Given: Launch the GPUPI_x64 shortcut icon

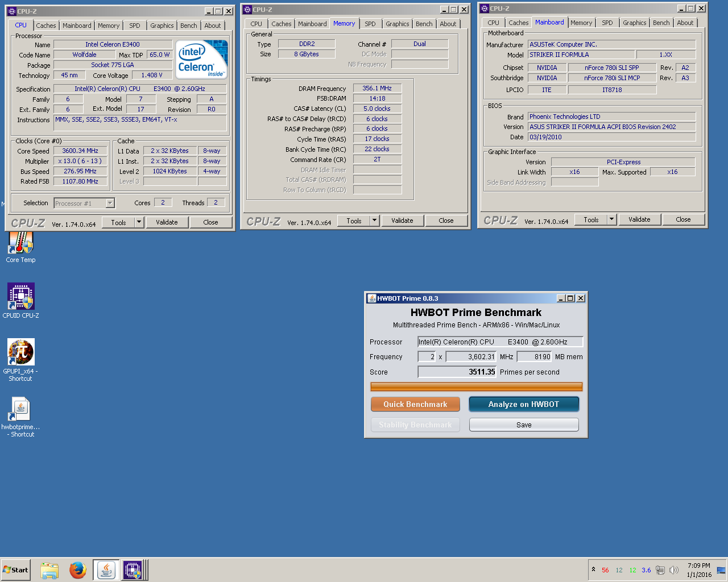Looking at the screenshot, I should [20, 359].
